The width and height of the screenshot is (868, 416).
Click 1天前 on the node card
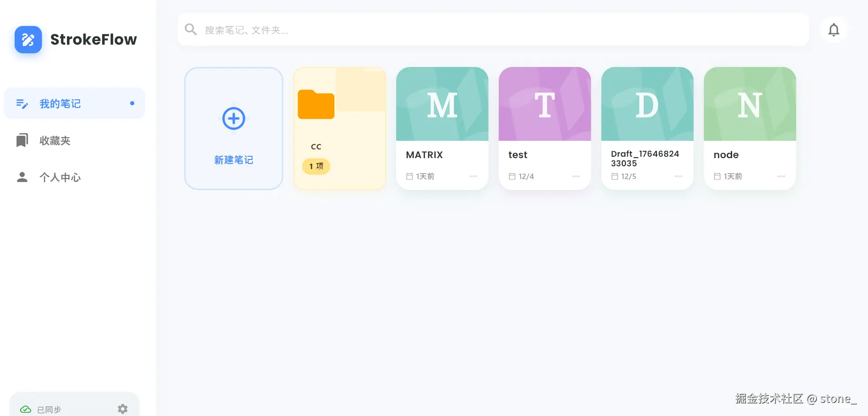click(x=733, y=176)
